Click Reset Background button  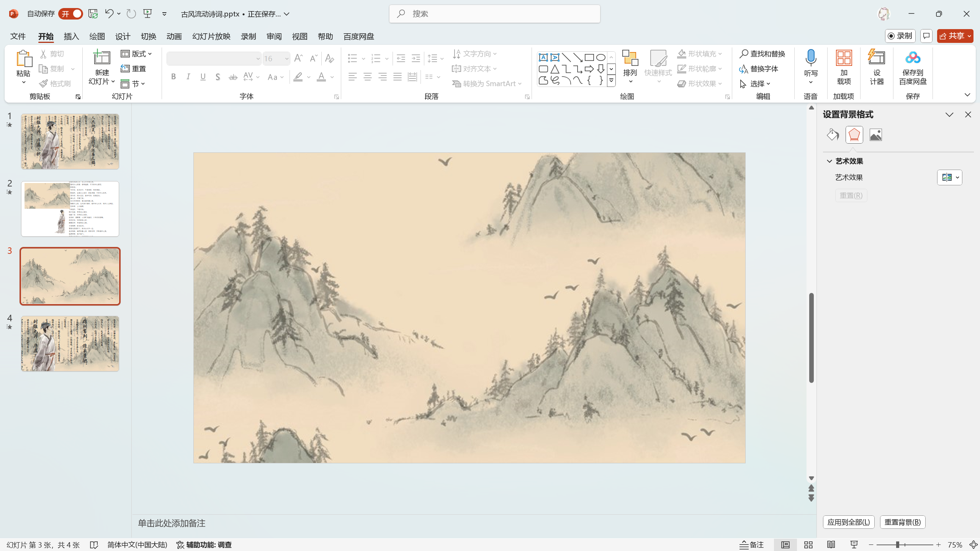(x=902, y=522)
